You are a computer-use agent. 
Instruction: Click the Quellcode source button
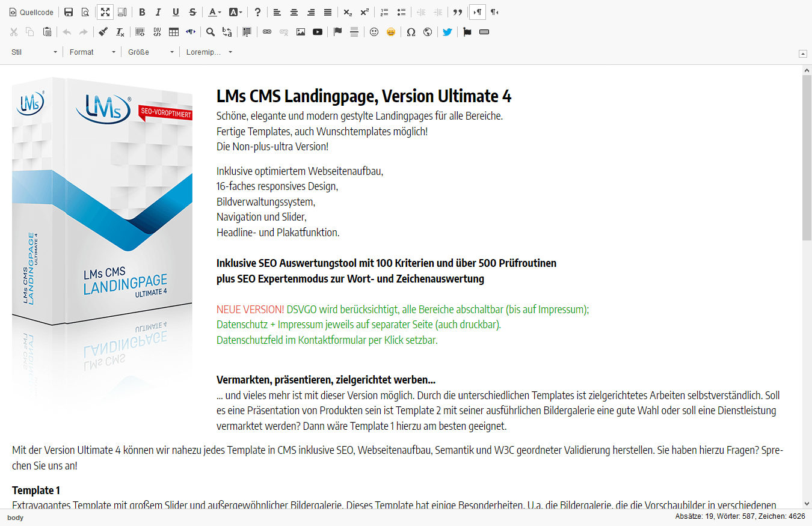[x=31, y=12]
